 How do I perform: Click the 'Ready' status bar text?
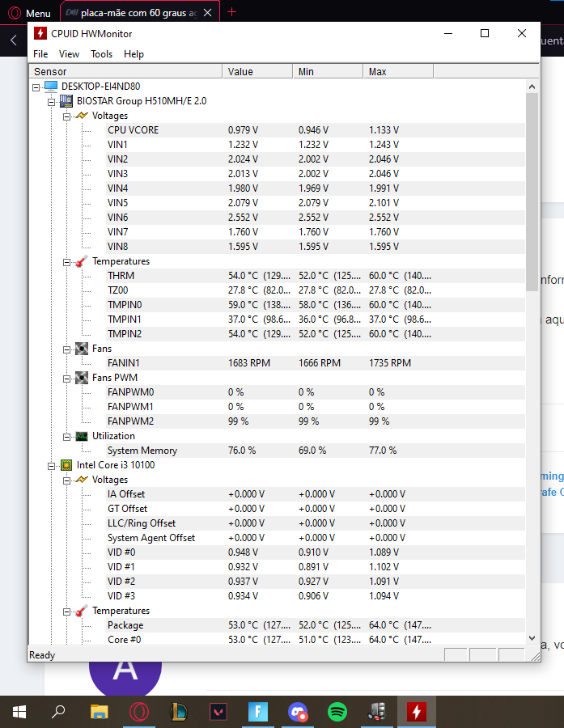point(42,655)
